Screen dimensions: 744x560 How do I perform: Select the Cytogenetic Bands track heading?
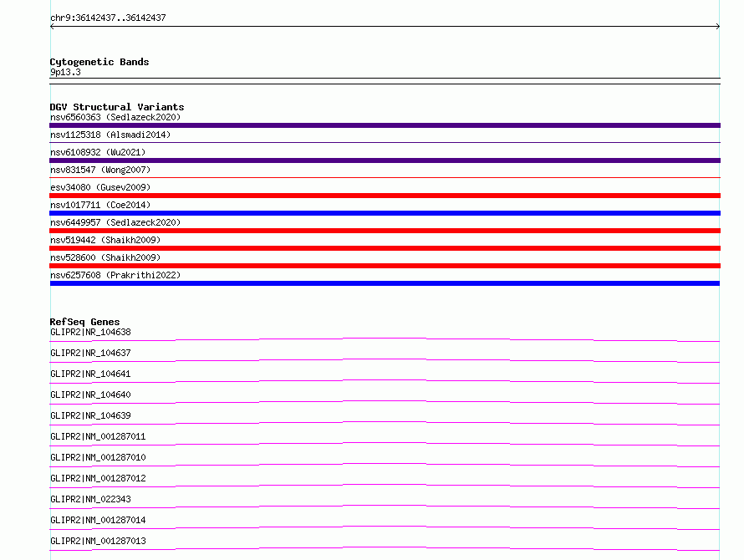(x=99, y=62)
